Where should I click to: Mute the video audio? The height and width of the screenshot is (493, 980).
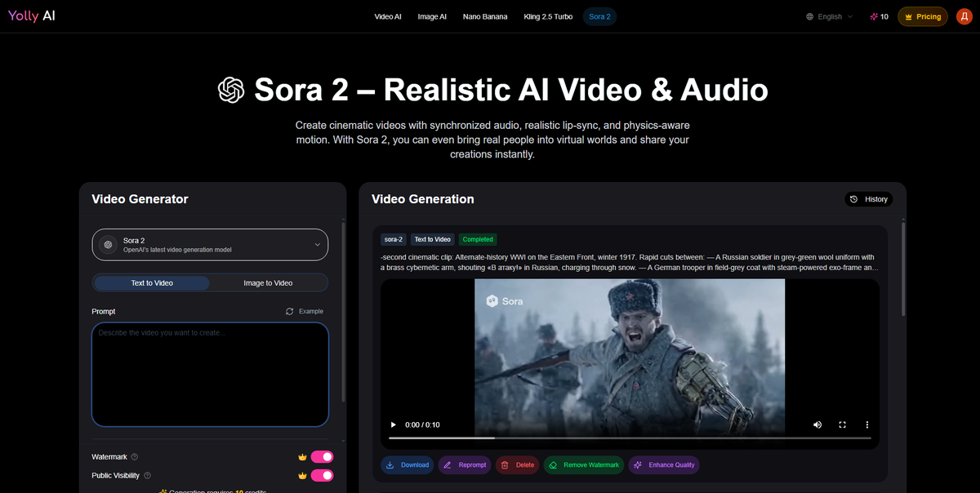[817, 424]
